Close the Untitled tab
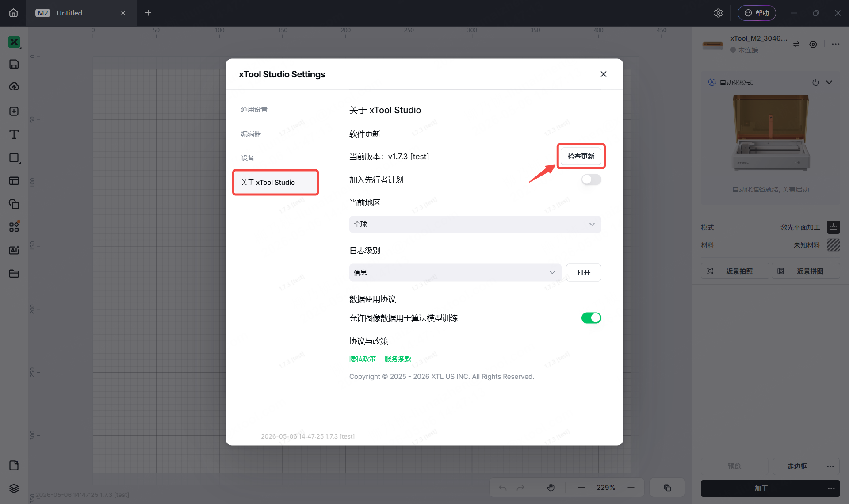Screen dimensions: 849x504 123,13
